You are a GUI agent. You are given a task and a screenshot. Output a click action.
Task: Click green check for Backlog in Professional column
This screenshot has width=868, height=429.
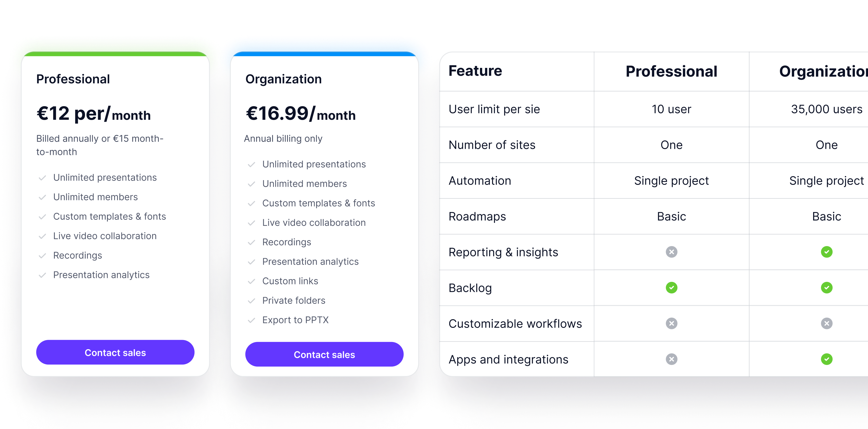tap(671, 288)
